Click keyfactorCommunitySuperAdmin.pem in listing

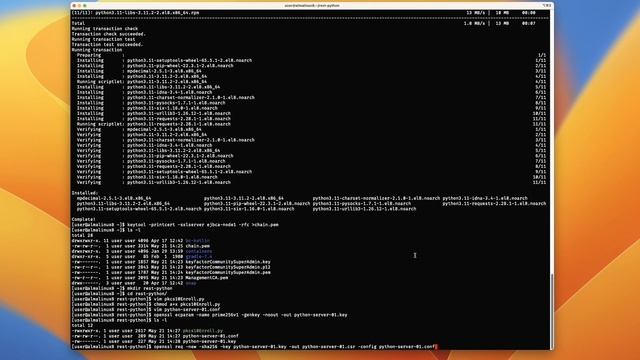pos(228,273)
